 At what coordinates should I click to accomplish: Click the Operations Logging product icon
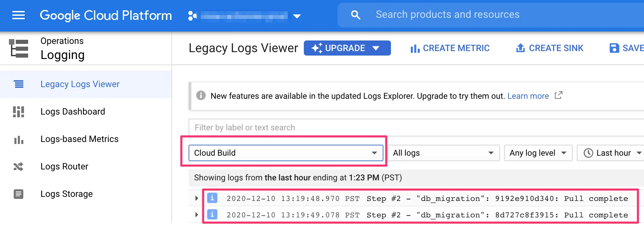tap(19, 48)
